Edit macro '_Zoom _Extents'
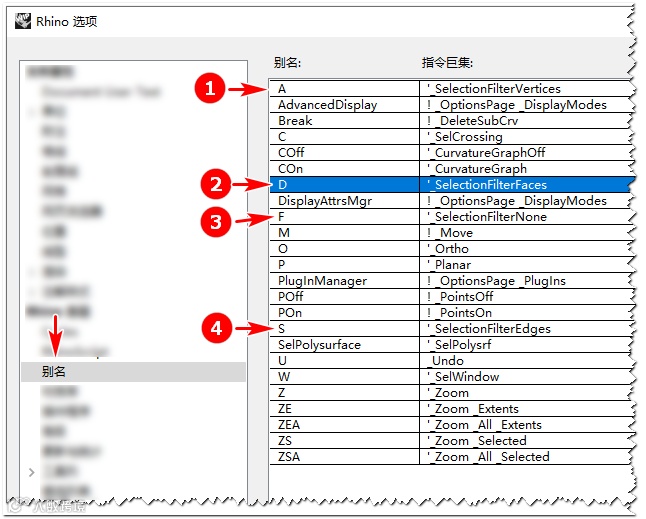Image resolution: width=646 pixels, height=519 pixels. tap(525, 409)
